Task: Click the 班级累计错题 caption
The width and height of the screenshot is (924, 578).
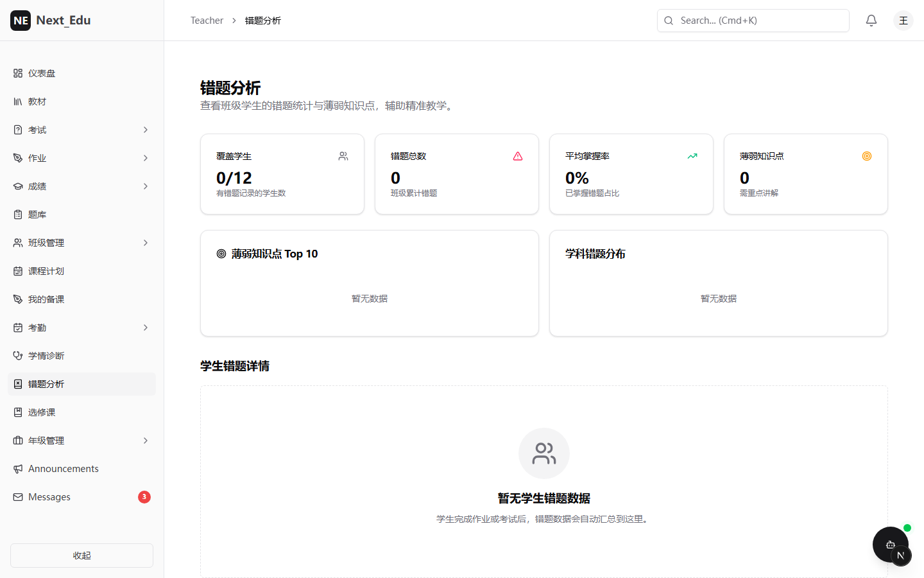Action: coord(414,193)
